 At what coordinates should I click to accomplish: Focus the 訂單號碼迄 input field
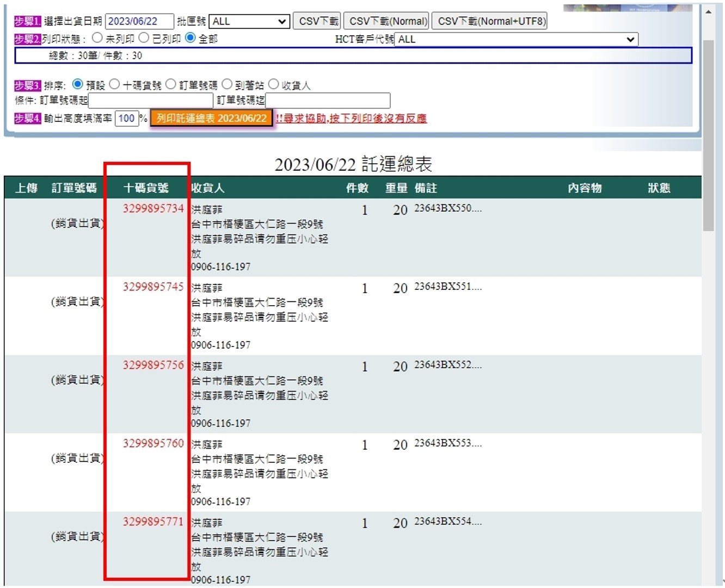pos(328,101)
